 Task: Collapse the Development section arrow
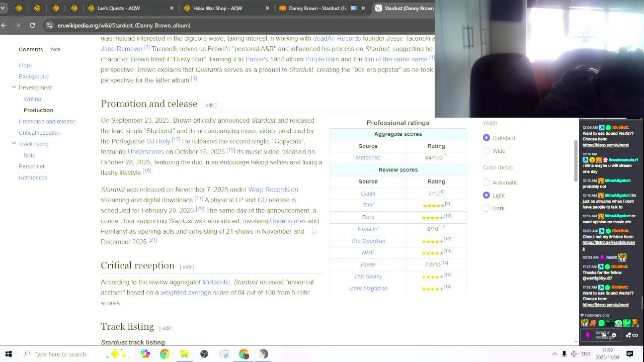(x=14, y=87)
